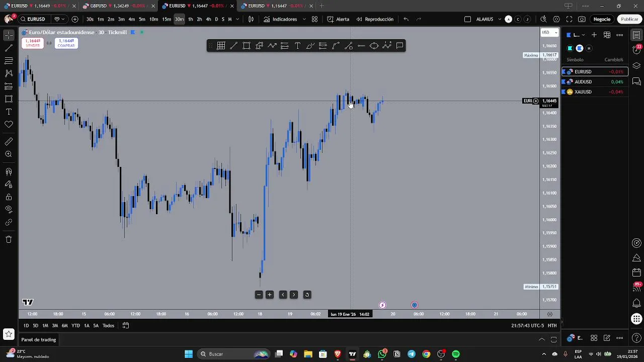Zoom out chart with minus button
Screen dimensions: 644x362
click(259, 295)
